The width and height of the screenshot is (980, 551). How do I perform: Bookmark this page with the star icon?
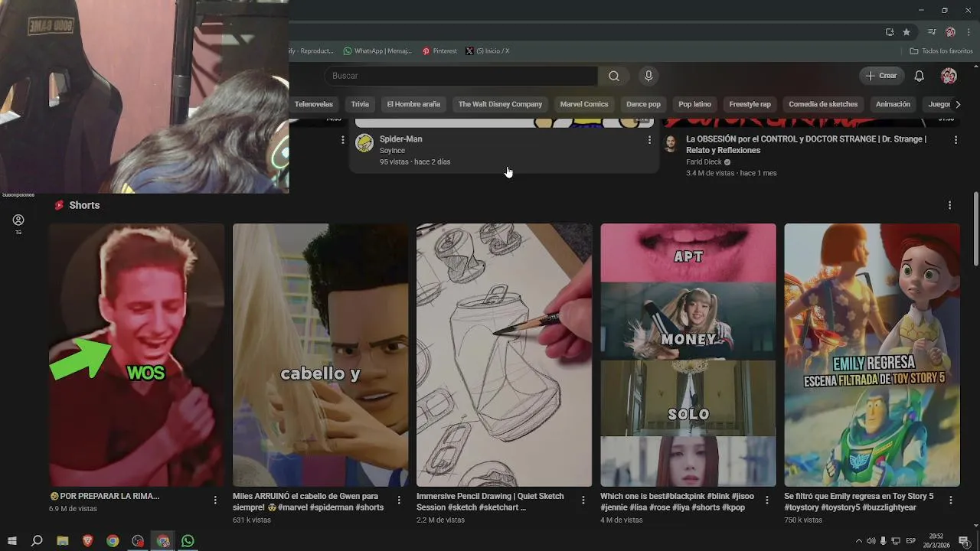[906, 32]
